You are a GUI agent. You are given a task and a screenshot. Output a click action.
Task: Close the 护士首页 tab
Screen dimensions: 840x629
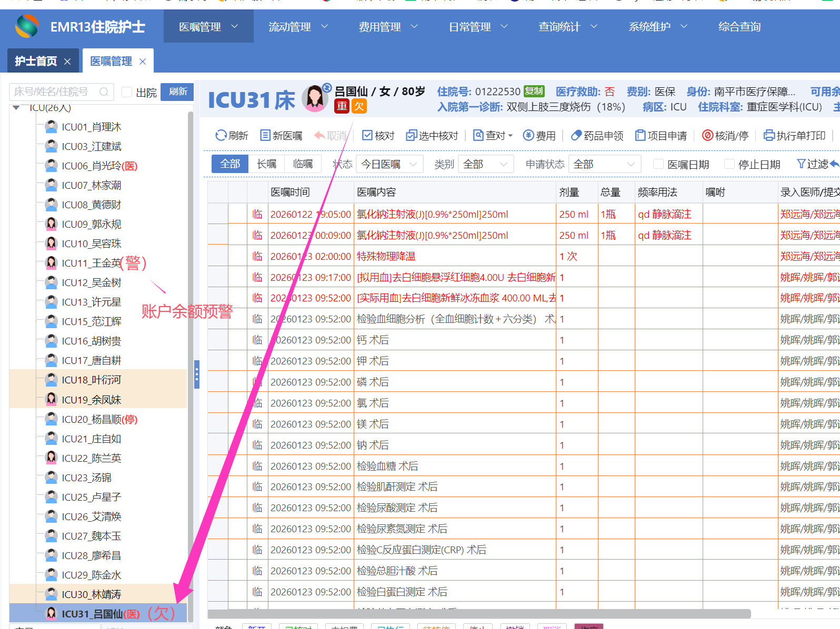67,62
